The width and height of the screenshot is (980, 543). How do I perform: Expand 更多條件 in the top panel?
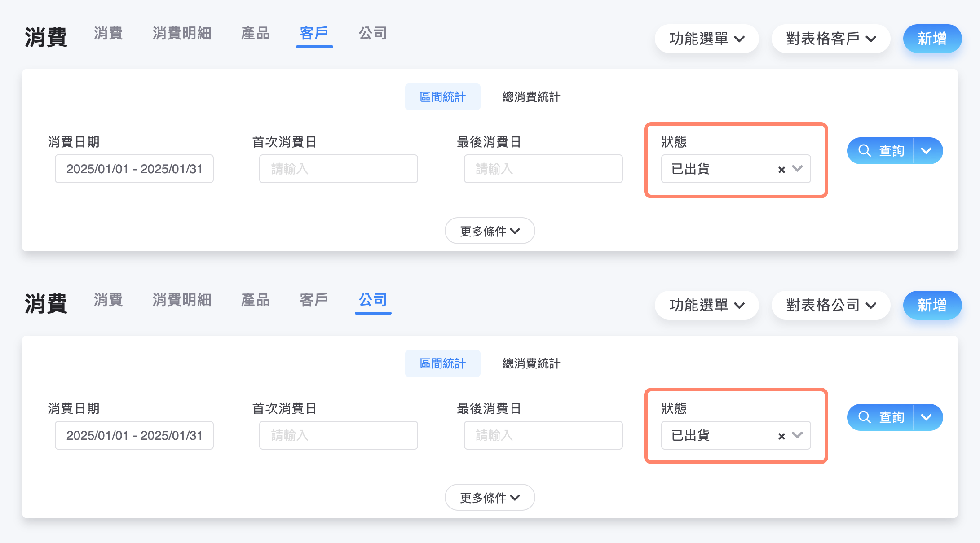point(490,231)
